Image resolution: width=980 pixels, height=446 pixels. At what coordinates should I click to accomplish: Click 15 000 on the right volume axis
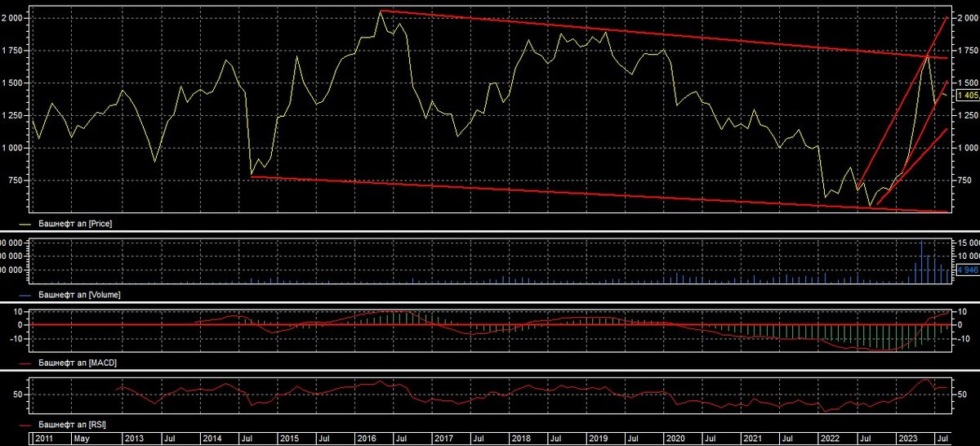968,243
